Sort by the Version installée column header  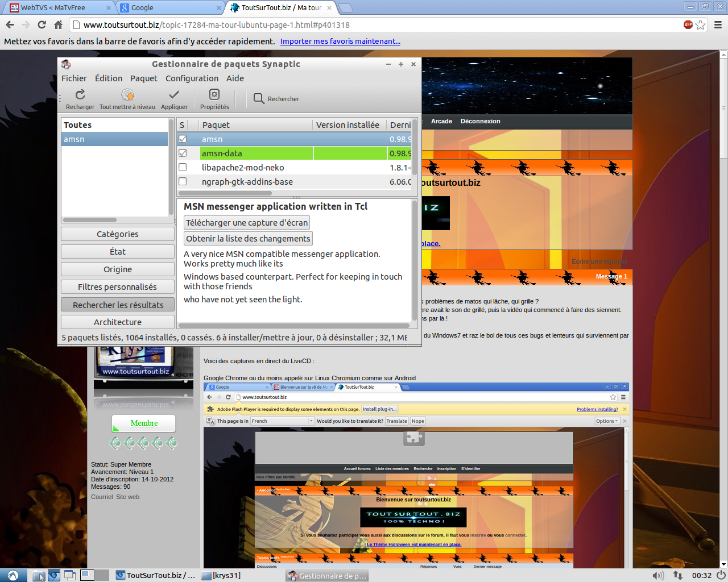349,124
